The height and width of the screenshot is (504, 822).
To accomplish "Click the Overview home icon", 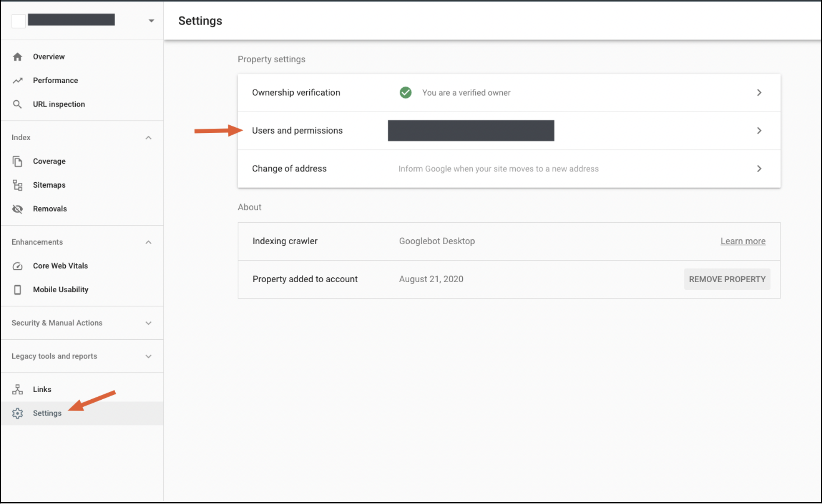I will pos(18,57).
